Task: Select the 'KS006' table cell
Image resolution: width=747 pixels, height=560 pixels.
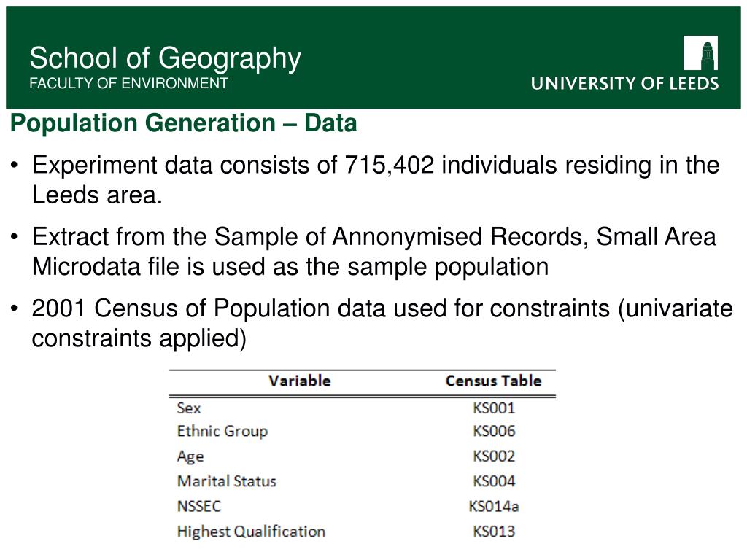Action: [494, 431]
